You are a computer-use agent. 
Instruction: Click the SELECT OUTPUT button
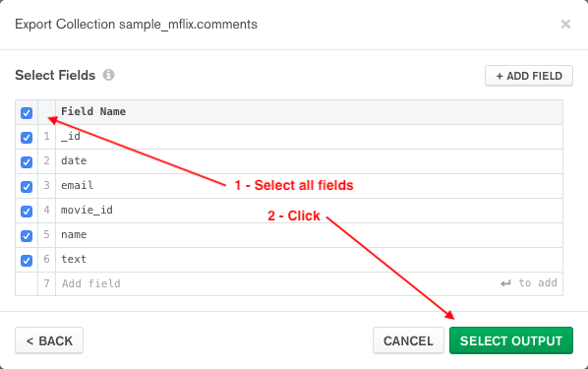coord(511,340)
